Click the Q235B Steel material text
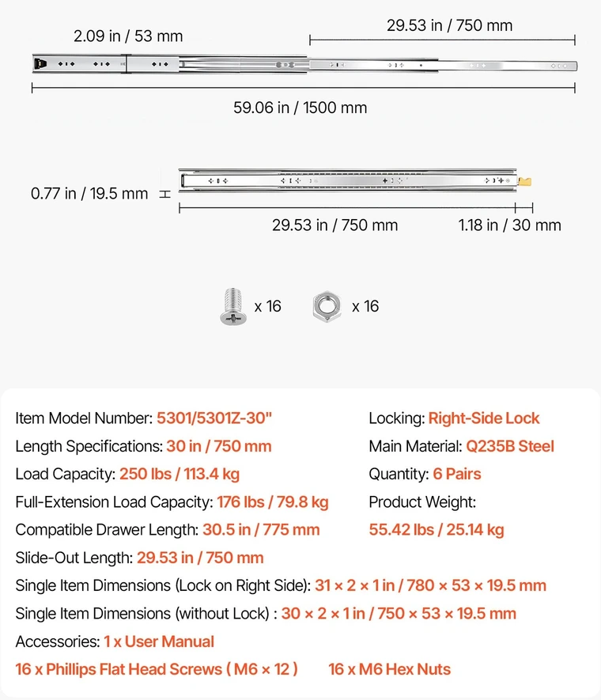This screenshot has height=700, width=601. tap(510, 446)
